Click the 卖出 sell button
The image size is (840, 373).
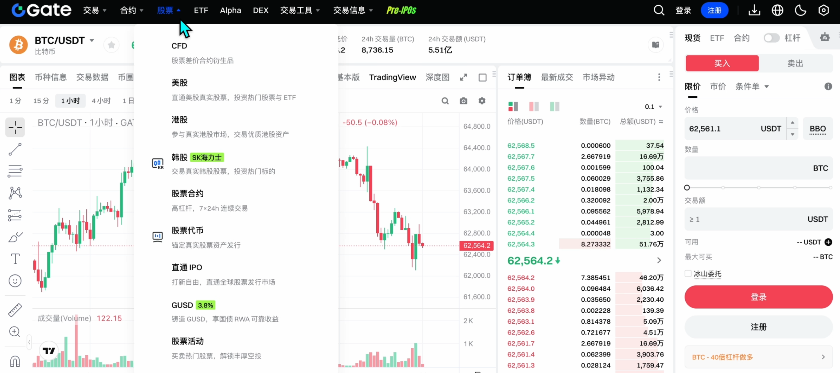tap(796, 63)
